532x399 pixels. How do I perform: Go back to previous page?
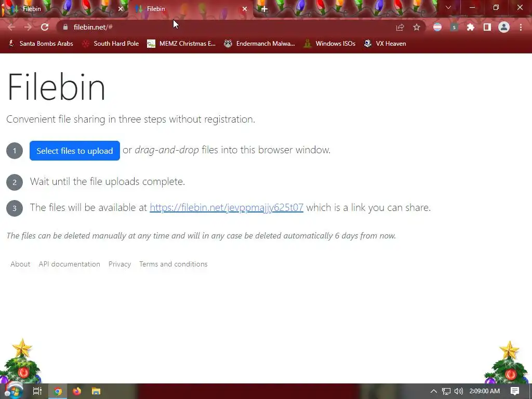click(x=11, y=27)
